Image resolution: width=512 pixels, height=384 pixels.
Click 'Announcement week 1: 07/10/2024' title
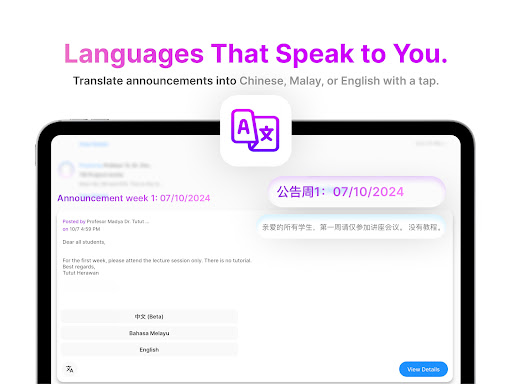[x=134, y=198]
